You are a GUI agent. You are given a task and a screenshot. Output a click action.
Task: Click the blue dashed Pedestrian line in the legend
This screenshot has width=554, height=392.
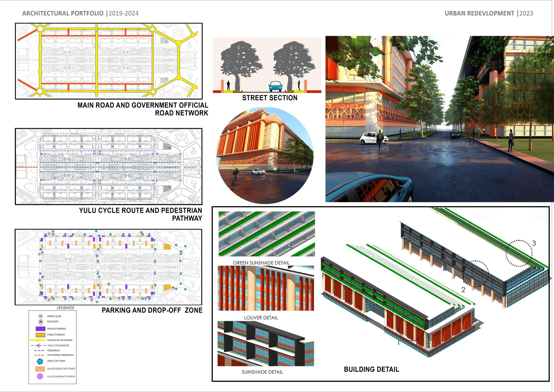click(x=39, y=350)
